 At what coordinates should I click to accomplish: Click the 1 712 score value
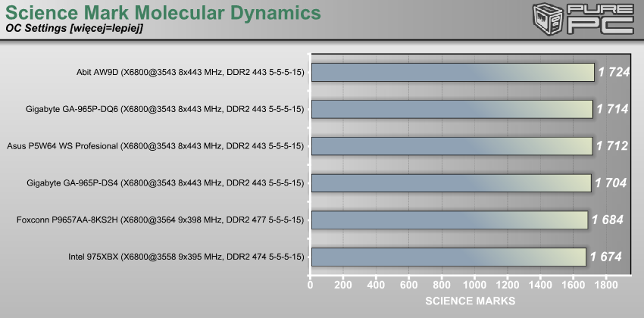coord(612,146)
